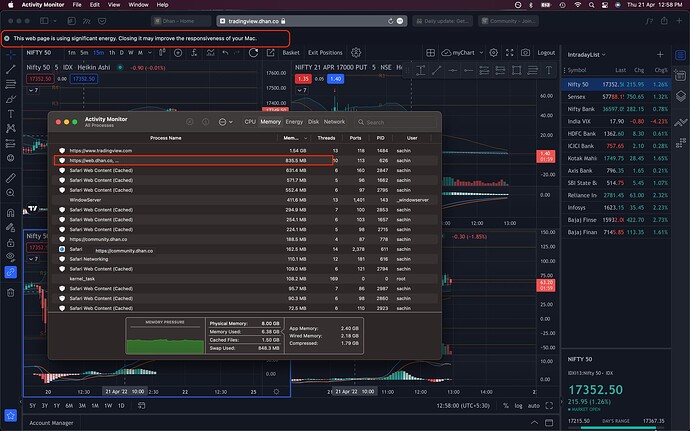The image size is (690, 431).
Task: Activate the zoom-in tool on left toolbar
Action: point(11,193)
